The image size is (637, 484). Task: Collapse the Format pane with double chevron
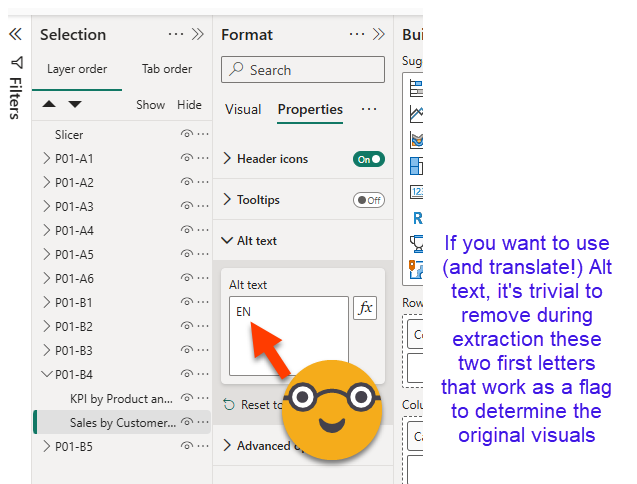(x=378, y=34)
